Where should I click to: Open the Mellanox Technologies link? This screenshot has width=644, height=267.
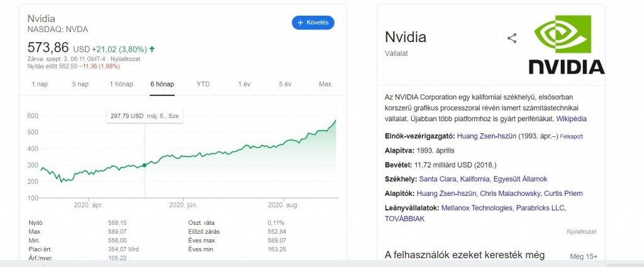(477, 208)
